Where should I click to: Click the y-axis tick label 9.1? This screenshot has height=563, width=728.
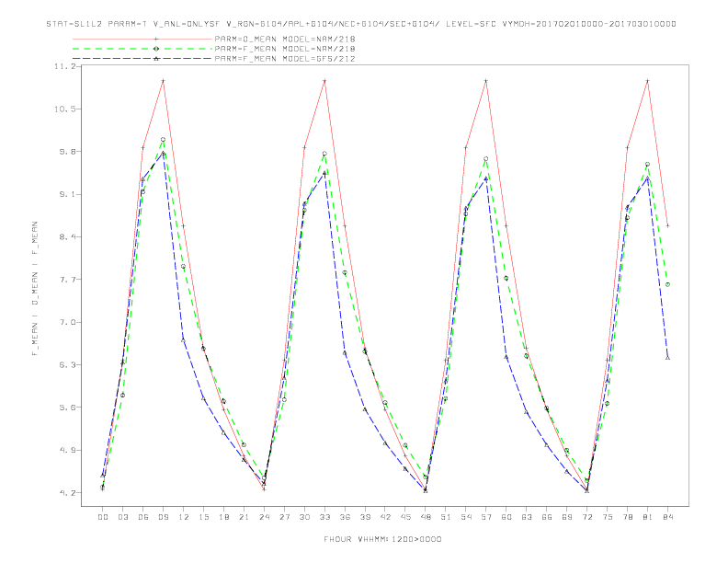click(67, 194)
